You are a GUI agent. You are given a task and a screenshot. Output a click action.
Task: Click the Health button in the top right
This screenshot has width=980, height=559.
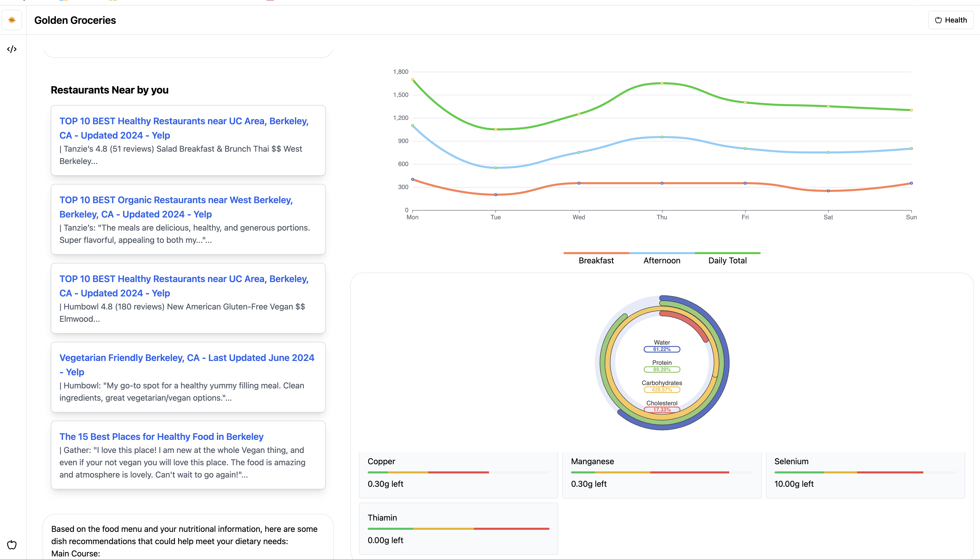click(x=951, y=20)
